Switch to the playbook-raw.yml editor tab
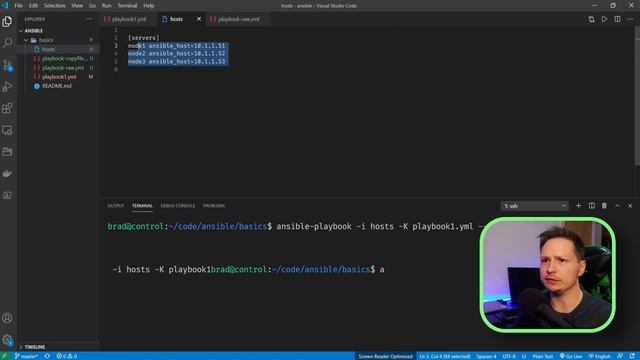Screen dimensions: 640x360 point(238,19)
